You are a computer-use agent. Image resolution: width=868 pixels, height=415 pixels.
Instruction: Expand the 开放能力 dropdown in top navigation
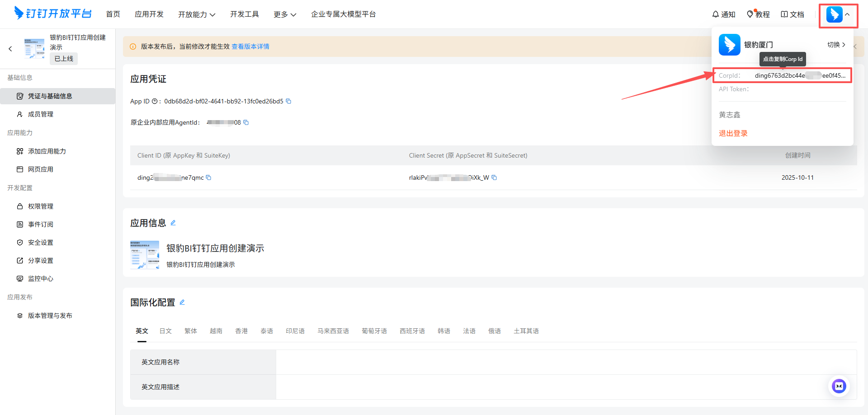point(197,14)
